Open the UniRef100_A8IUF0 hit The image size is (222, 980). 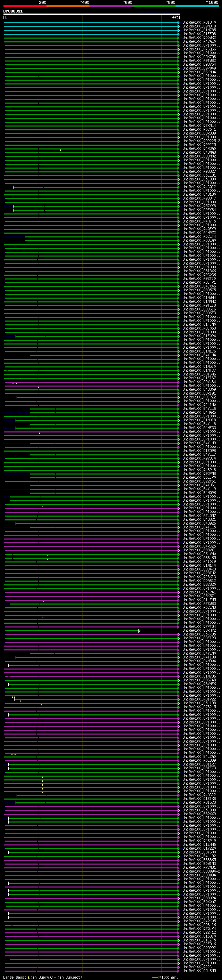coord(199,23)
